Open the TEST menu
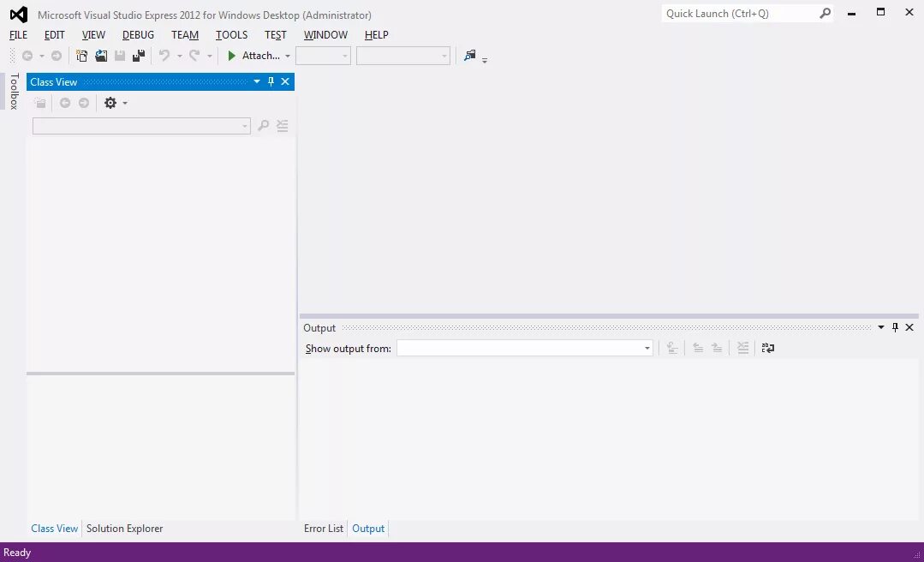 275,35
